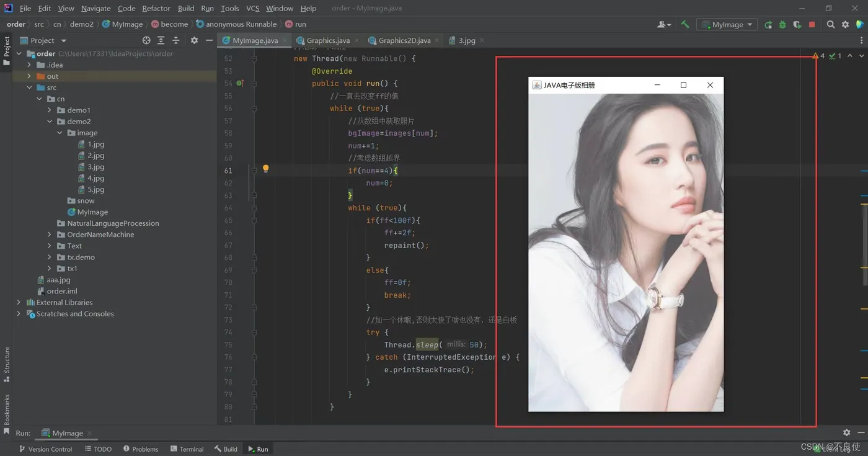Viewport: 868px width, 456px height.
Task: Stop the running MyImage process
Action: tap(812, 24)
